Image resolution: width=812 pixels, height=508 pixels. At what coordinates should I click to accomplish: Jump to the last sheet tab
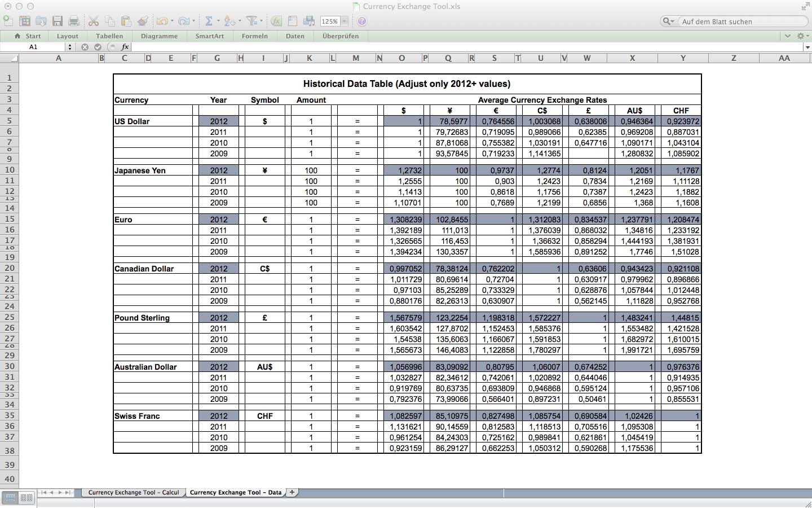[68, 492]
